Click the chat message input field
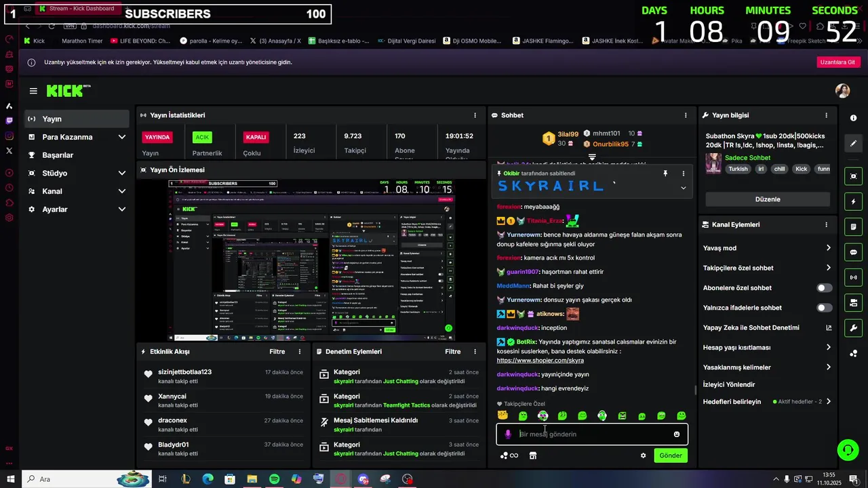The height and width of the screenshot is (488, 868). (x=591, y=434)
